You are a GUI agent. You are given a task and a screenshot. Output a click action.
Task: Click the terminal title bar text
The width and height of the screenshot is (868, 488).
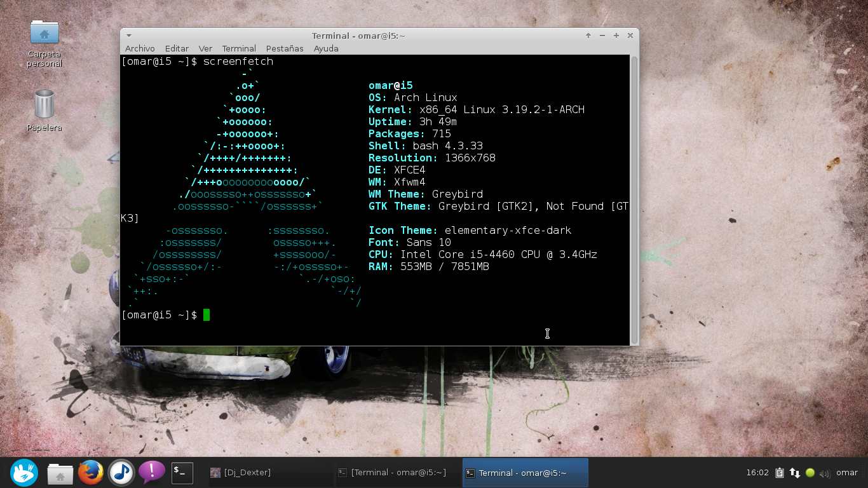358,36
